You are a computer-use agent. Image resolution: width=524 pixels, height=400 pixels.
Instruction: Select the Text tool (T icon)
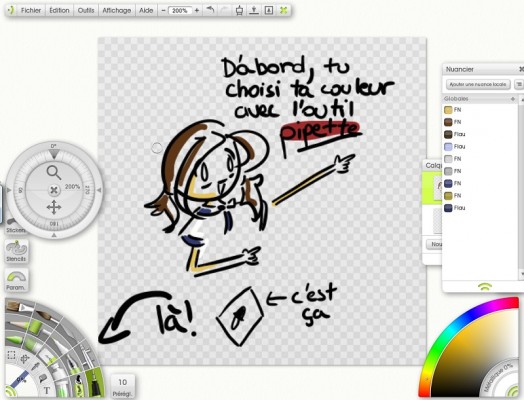(46, 390)
